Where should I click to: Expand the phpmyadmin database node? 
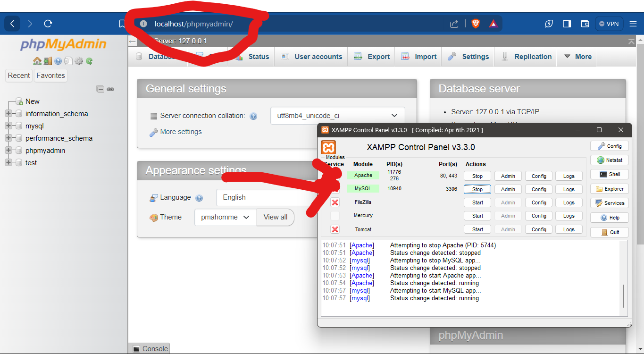point(8,151)
